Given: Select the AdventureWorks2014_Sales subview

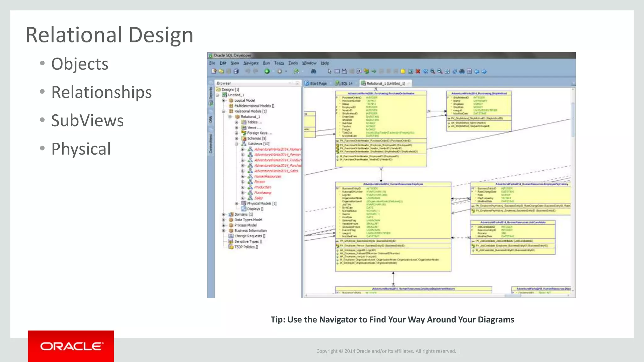Looking at the screenshot, I should (276, 171).
